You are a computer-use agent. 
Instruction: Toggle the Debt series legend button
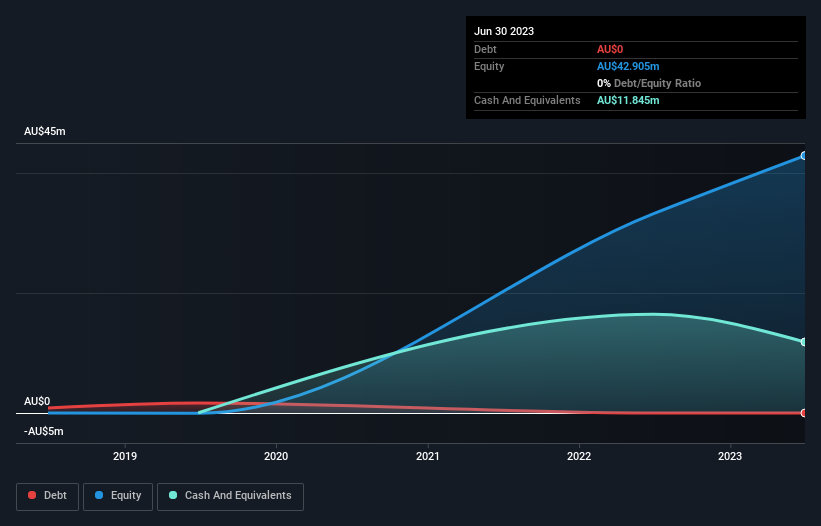47,496
